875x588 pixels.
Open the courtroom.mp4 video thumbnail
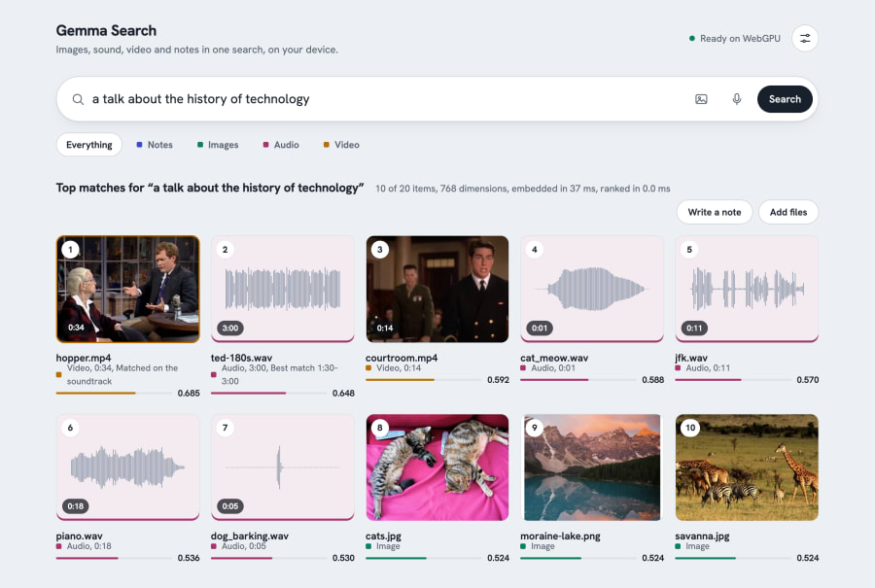[437, 289]
